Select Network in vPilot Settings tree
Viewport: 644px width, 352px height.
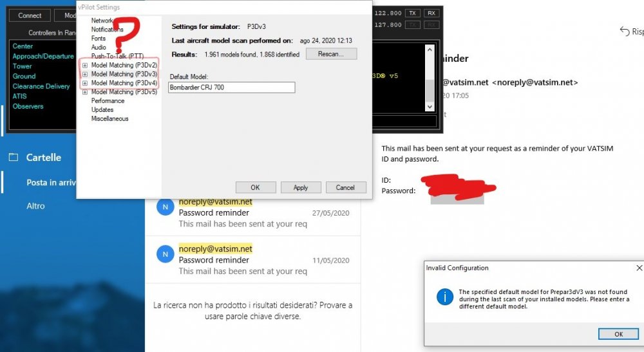102,21
